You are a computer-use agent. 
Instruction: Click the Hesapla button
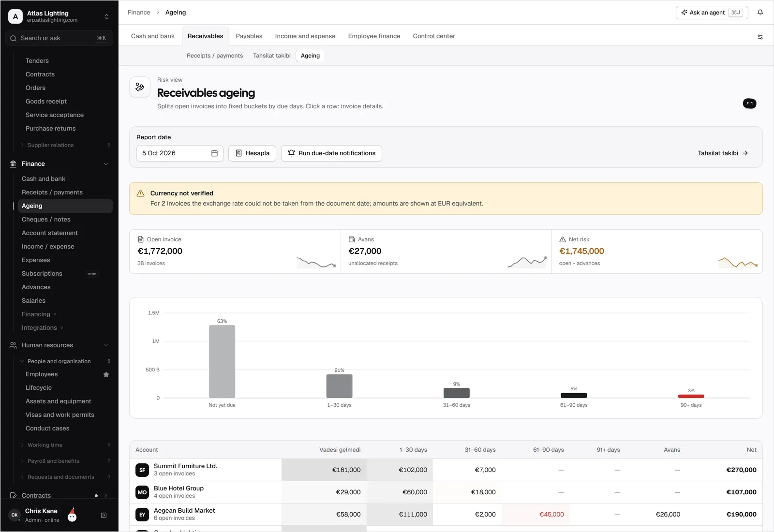coord(252,153)
